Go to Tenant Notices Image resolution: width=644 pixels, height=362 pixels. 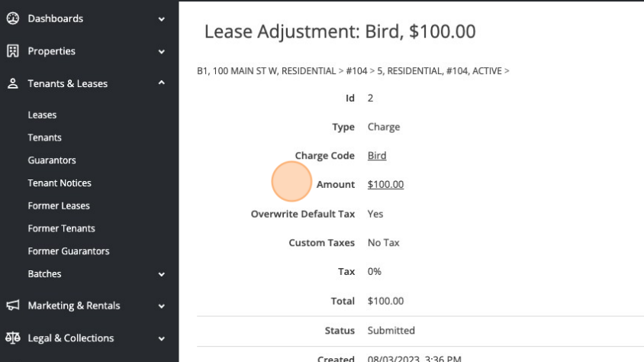click(60, 183)
